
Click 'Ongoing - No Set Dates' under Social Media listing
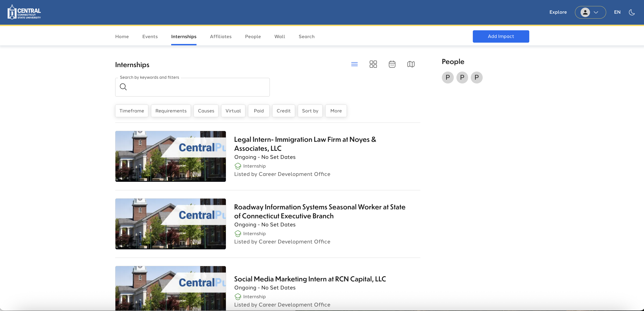coord(265,288)
